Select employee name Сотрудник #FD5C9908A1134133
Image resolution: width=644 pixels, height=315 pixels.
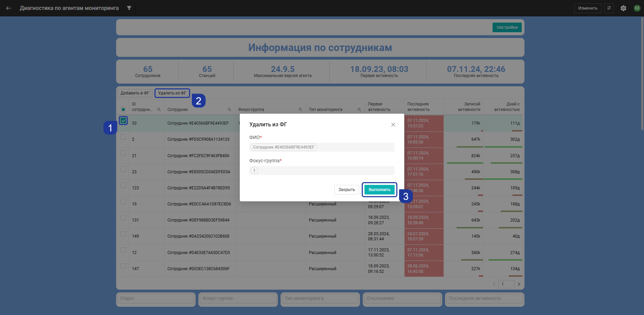coord(198,139)
